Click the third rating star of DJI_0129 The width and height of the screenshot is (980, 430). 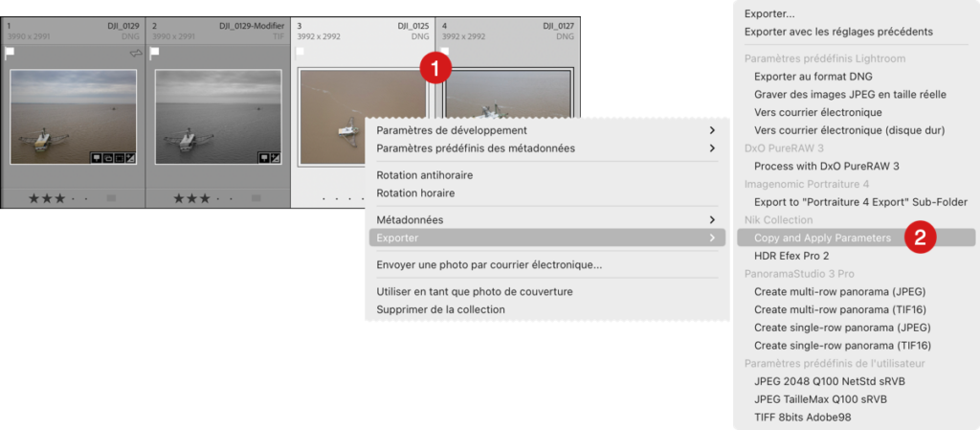[x=60, y=198]
